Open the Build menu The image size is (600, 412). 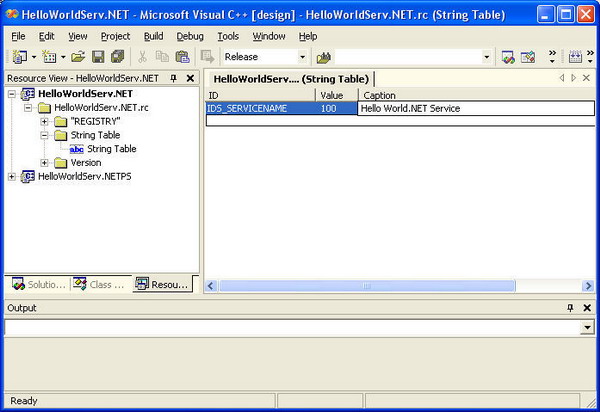click(x=153, y=36)
